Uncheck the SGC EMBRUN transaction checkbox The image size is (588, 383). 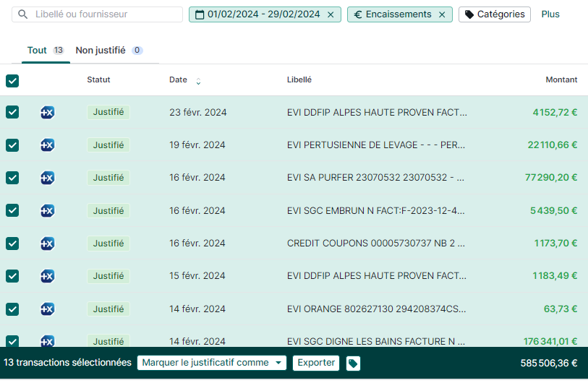(x=12, y=210)
